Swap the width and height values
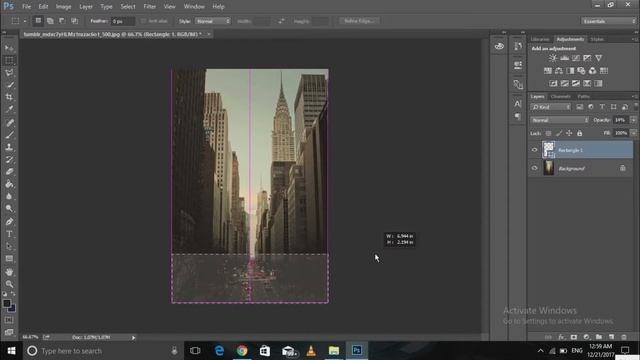 (x=281, y=21)
